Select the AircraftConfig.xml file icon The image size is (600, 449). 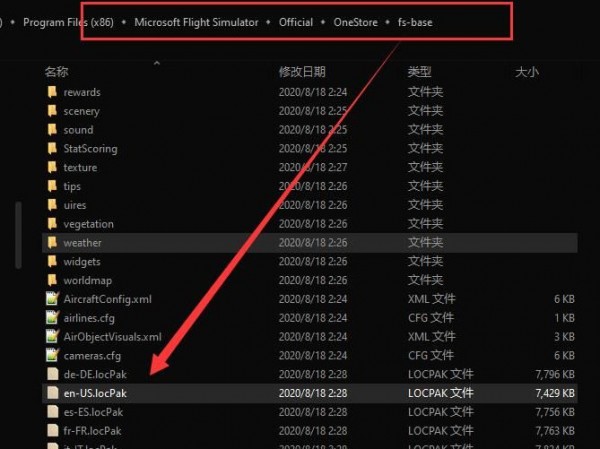pos(52,299)
